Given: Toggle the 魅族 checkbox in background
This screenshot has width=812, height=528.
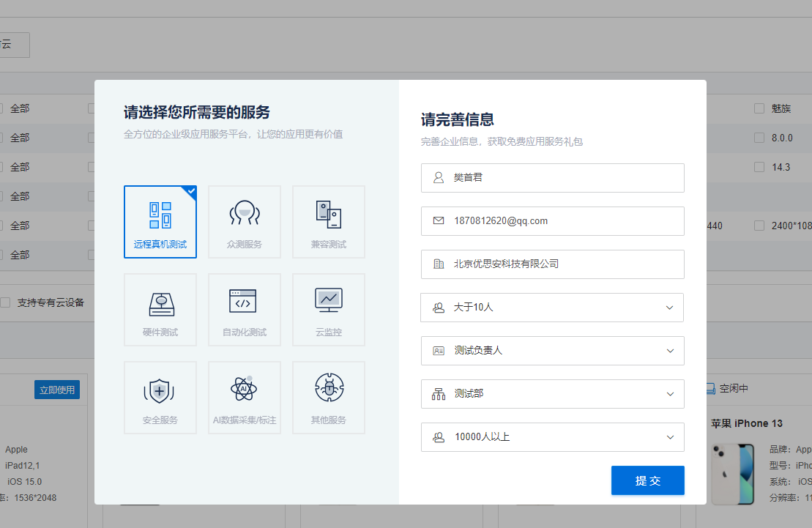Looking at the screenshot, I should point(759,108).
